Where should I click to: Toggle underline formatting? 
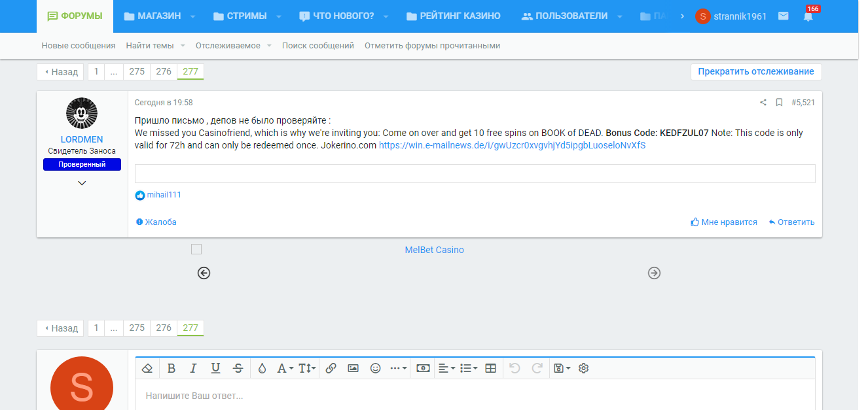215,368
